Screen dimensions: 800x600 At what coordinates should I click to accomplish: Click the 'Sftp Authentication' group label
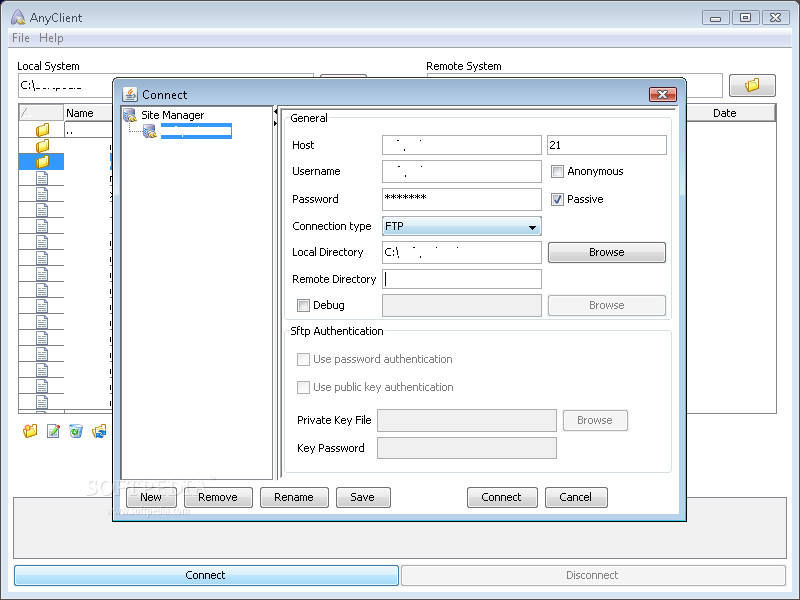coord(337,332)
